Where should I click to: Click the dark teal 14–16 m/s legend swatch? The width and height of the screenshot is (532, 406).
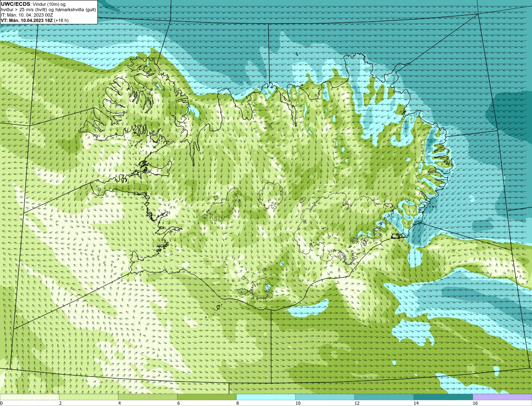coord(443,397)
